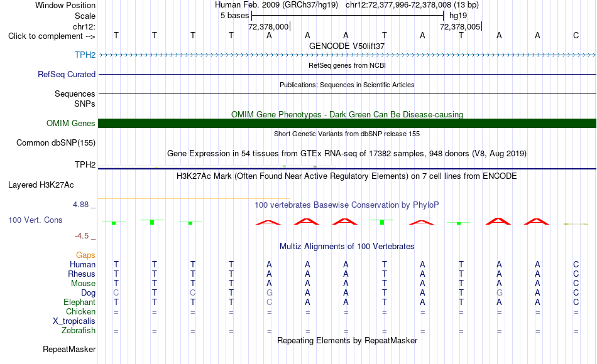Open the RefSeq Curated track label
Image resolution: width=597 pixels, height=364 pixels.
click(x=66, y=74)
